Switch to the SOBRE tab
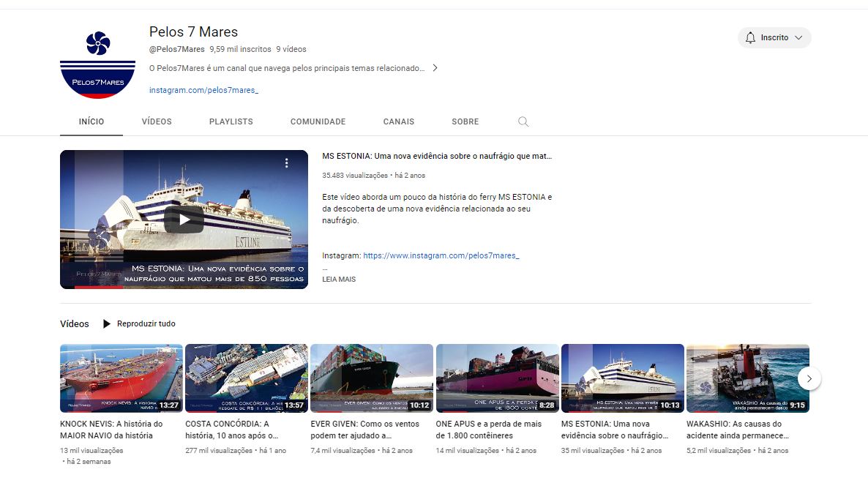868x483 pixels. tap(465, 121)
